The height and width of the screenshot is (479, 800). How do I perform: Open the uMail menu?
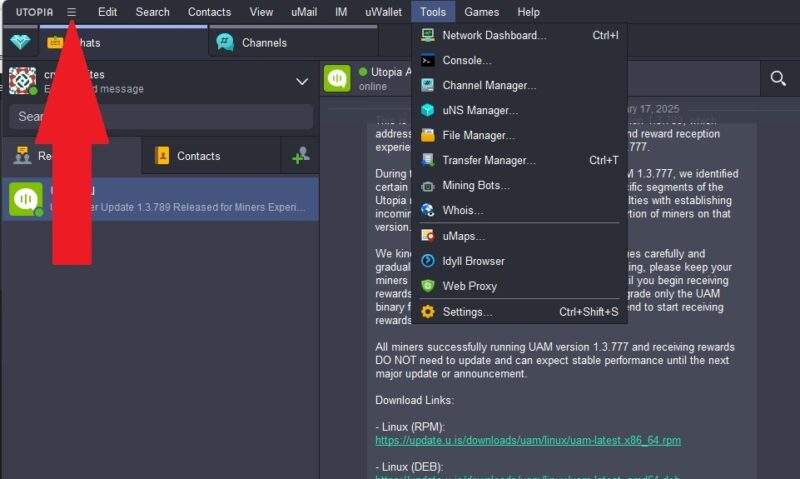click(304, 12)
